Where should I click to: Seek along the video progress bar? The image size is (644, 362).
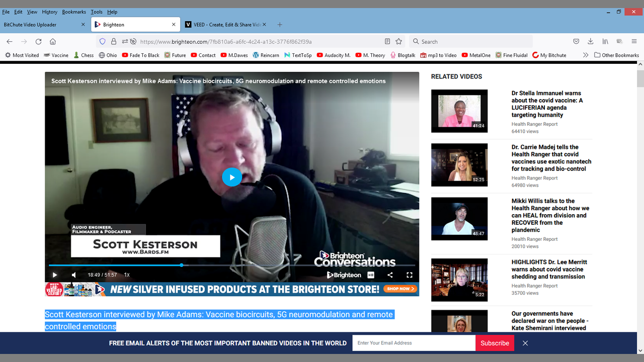(231, 265)
